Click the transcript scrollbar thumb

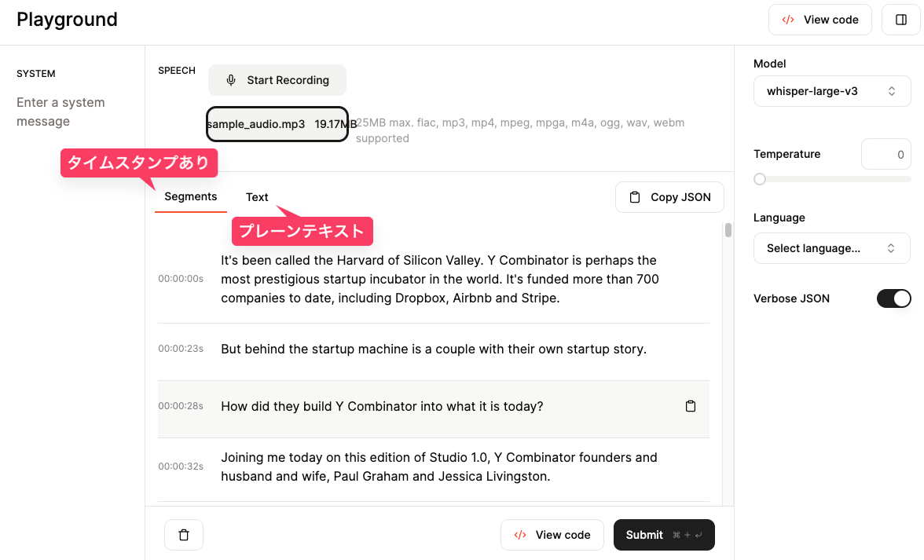(728, 230)
